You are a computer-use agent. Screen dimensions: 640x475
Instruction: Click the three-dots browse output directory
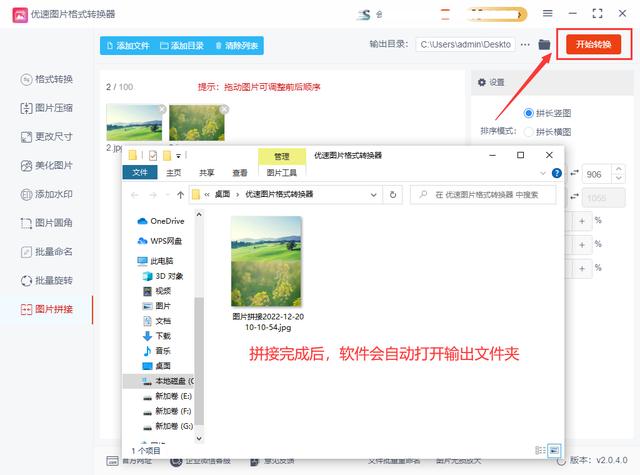[525, 44]
